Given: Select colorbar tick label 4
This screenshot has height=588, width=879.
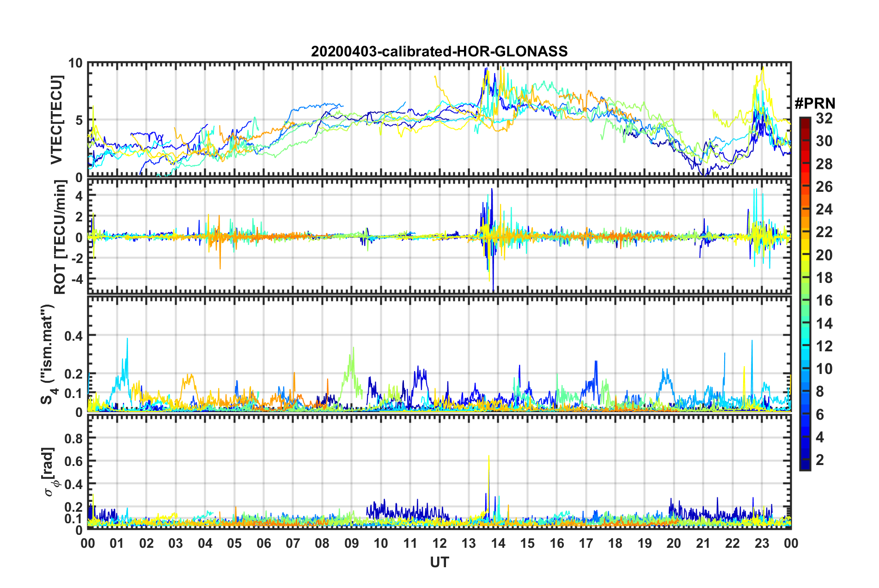Looking at the screenshot, I should [820, 437].
